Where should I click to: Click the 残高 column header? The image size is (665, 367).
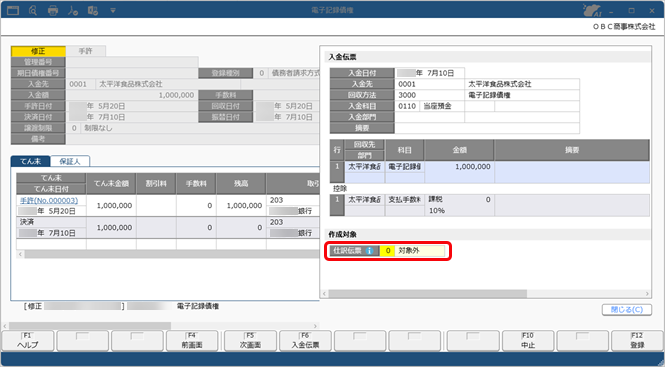(x=241, y=183)
